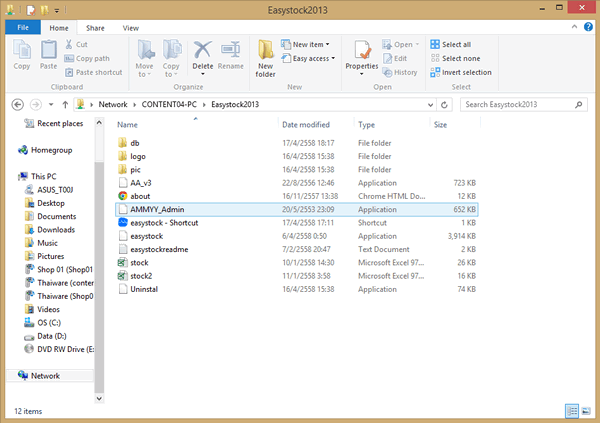Click the Copy icon in Clipboard group

pyautogui.click(x=21, y=52)
